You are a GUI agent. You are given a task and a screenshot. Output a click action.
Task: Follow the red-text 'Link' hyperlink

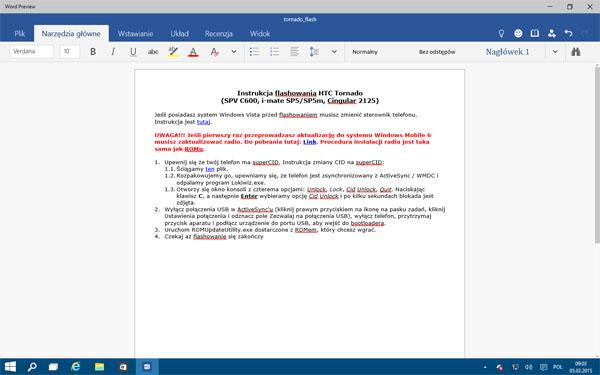310,142
